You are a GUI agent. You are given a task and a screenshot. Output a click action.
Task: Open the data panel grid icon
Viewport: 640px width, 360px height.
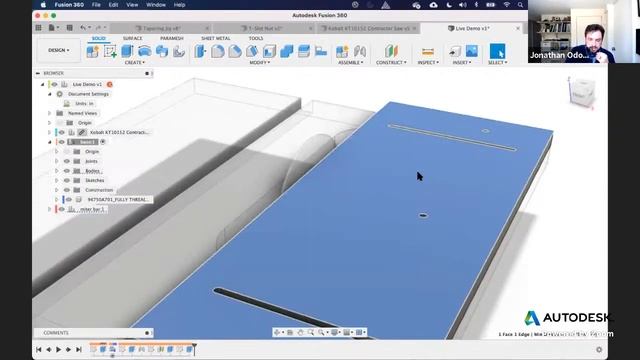coord(38,28)
